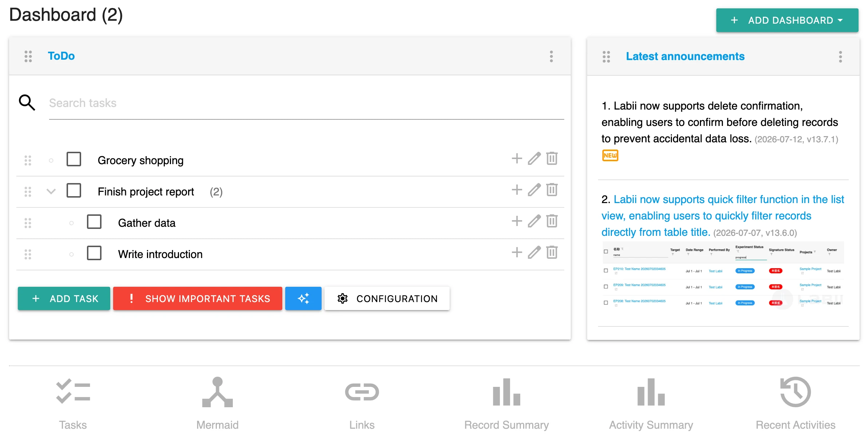868x444 pixels.
Task: Click the drag handle of ToDo panel
Action: (28, 56)
